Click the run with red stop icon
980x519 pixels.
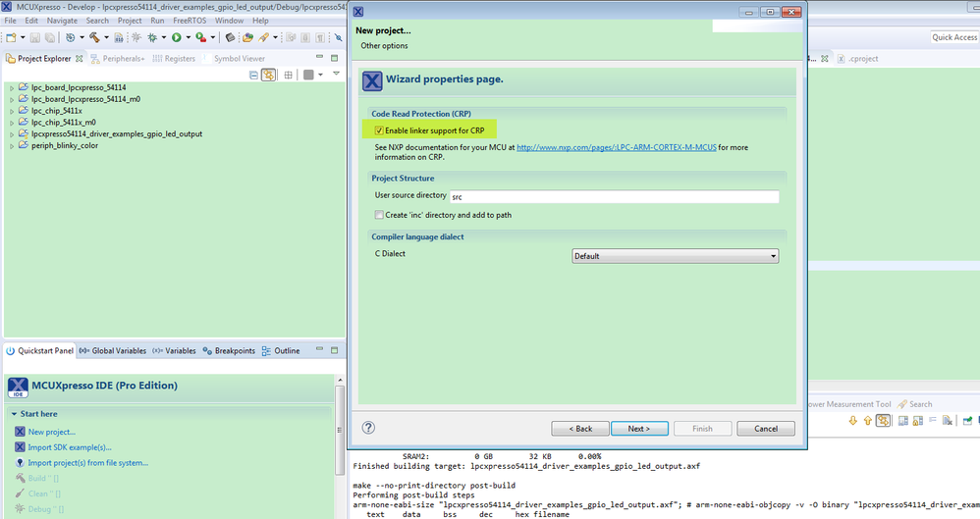[200, 37]
